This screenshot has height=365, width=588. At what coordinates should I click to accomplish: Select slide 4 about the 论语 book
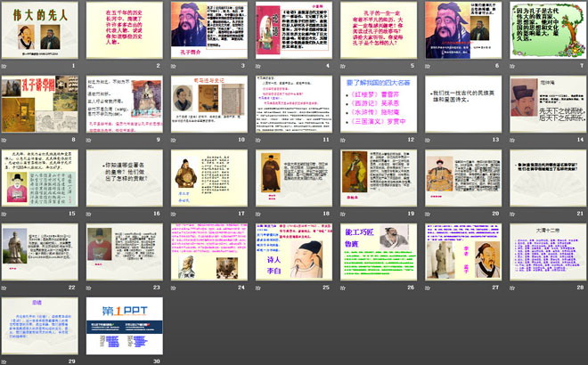(294, 30)
